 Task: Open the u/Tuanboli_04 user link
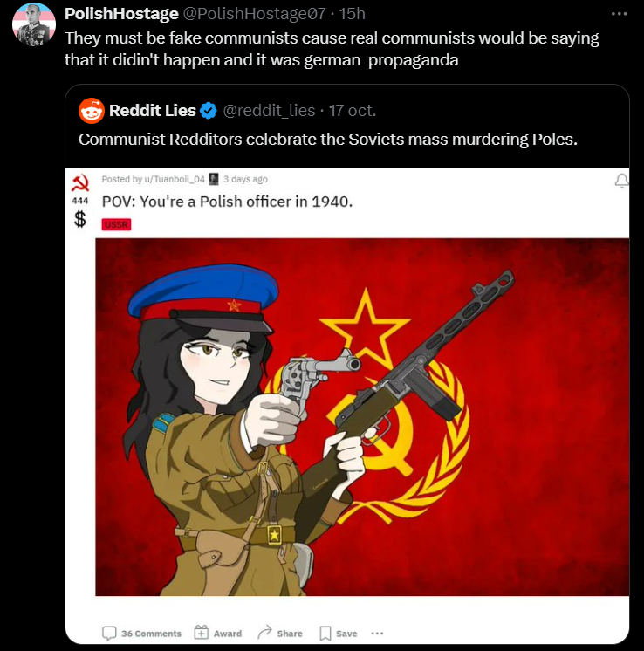[x=175, y=179]
